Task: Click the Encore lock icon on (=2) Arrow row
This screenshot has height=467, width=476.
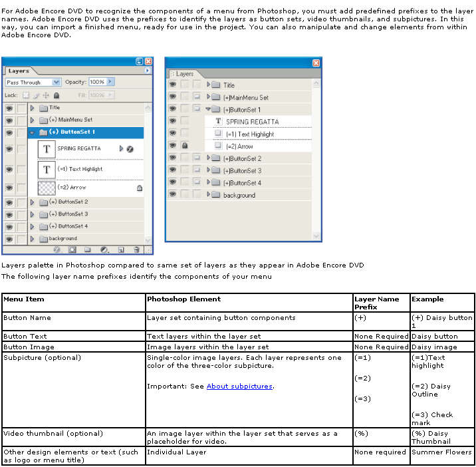Action: click(x=185, y=146)
